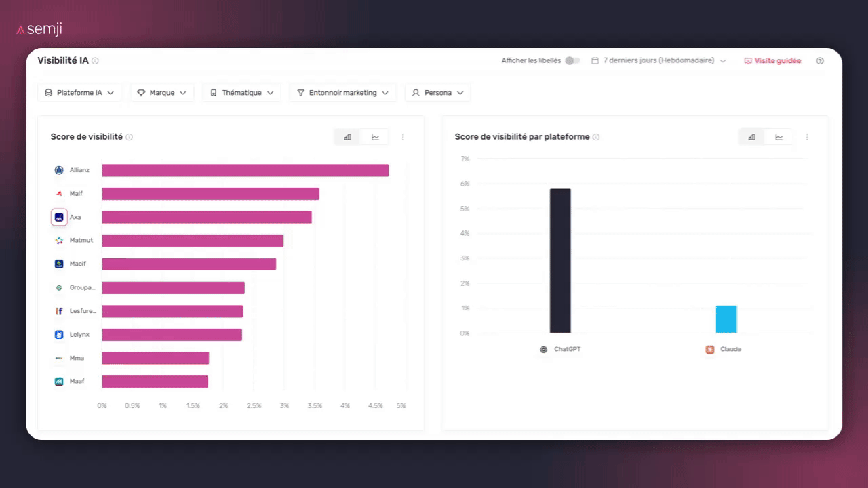The width and height of the screenshot is (868, 488).
Task: Click the blue Claude bar in platform chart
Action: coord(726,319)
